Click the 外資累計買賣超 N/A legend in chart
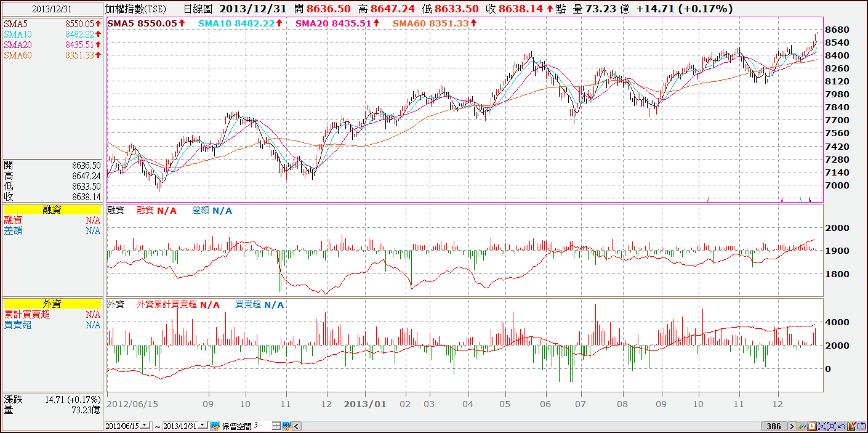Image resolution: width=868 pixels, height=433 pixels. pos(177,304)
